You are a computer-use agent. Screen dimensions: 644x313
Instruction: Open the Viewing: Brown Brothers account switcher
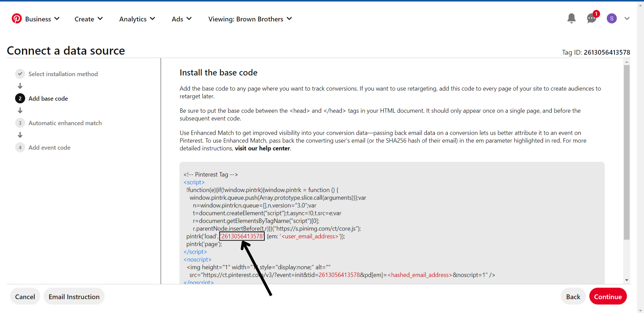point(250,19)
